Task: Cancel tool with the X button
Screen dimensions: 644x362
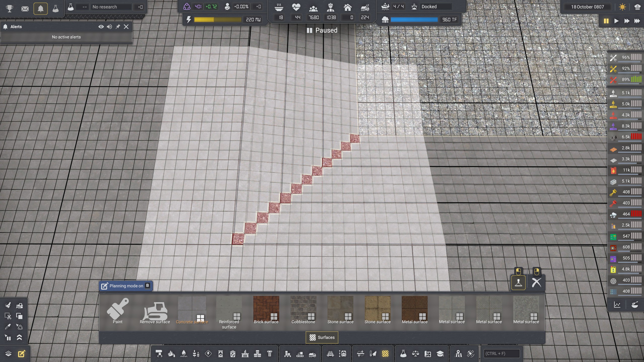Action: point(536,283)
